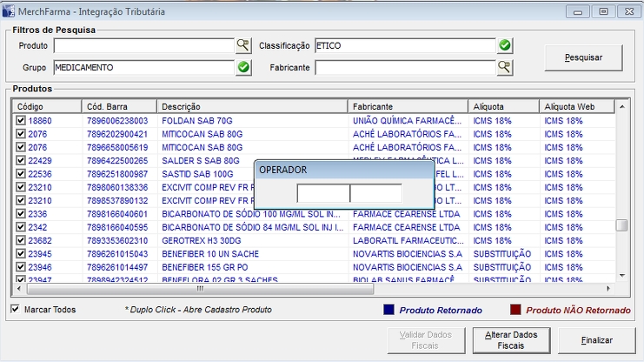This screenshot has width=644, height=362.
Task: Click 'LABORATIL FARMACEUTIC...' manufacturer cell
Action: [408, 240]
